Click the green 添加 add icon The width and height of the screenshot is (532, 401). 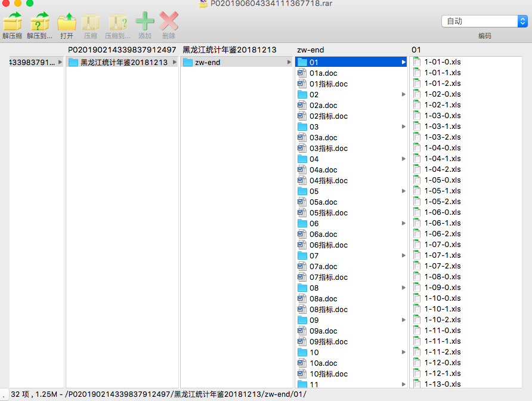pyautogui.click(x=145, y=21)
